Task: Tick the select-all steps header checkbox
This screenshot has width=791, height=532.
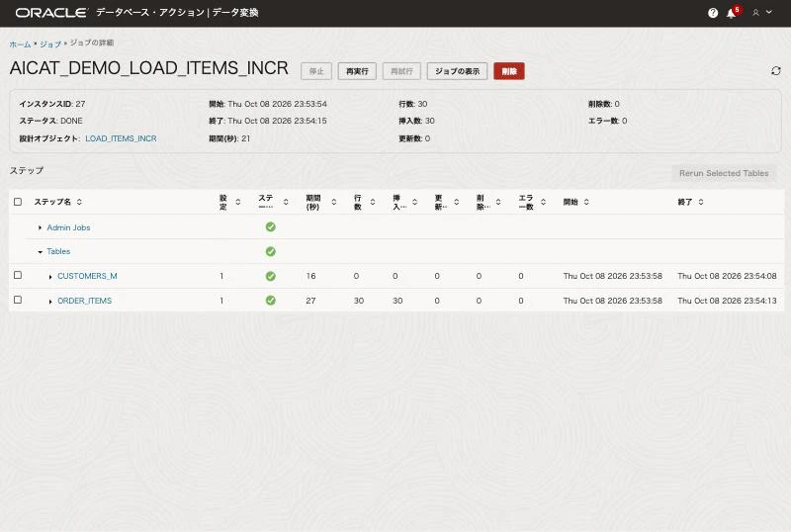Action: pos(18,202)
